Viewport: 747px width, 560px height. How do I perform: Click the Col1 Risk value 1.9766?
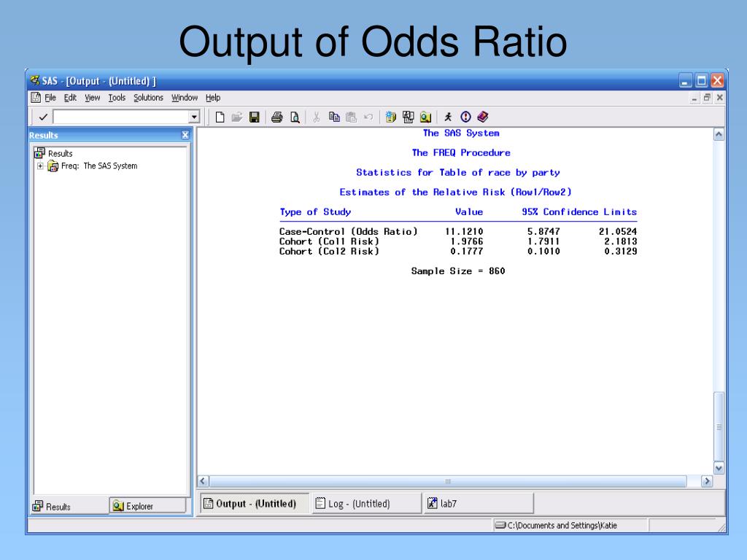467,241
